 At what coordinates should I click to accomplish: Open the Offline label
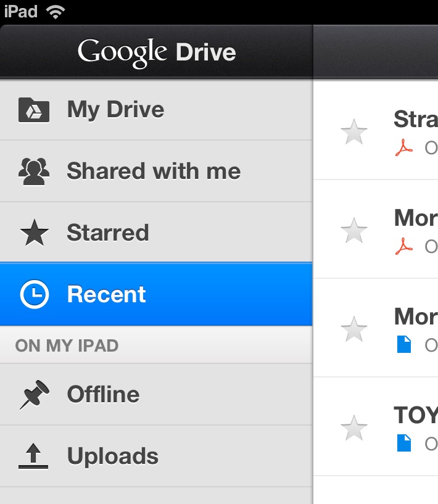104,394
